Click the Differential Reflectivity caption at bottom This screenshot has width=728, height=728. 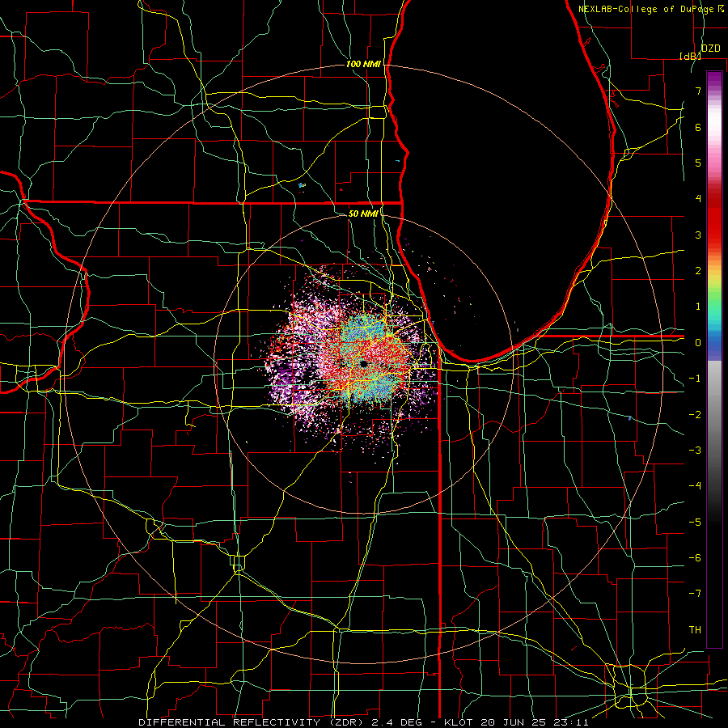(363, 722)
